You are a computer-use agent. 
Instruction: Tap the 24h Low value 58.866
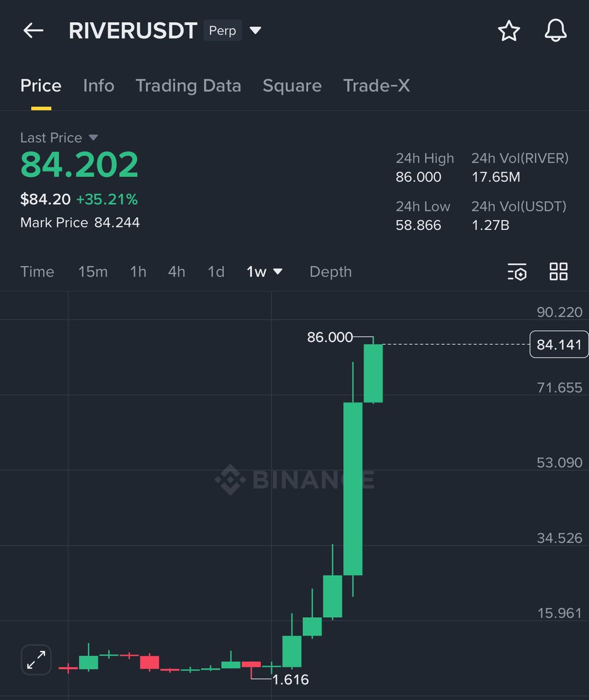[419, 225]
